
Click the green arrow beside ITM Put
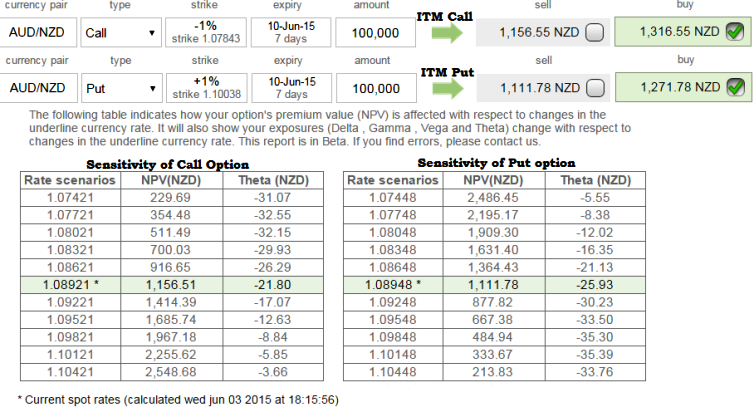[449, 87]
